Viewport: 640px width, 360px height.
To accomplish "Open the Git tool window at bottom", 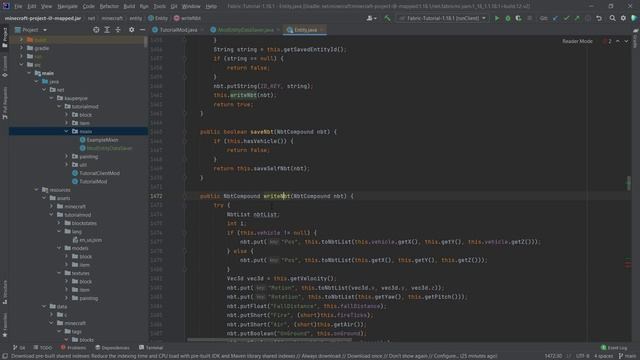I will coord(19,348).
